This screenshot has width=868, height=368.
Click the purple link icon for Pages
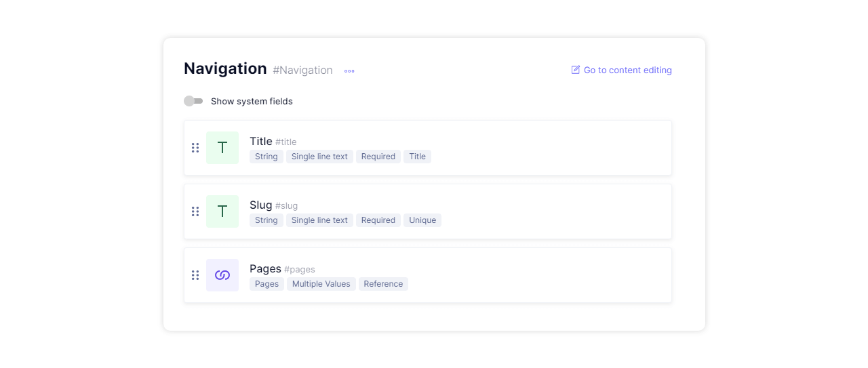pos(222,275)
